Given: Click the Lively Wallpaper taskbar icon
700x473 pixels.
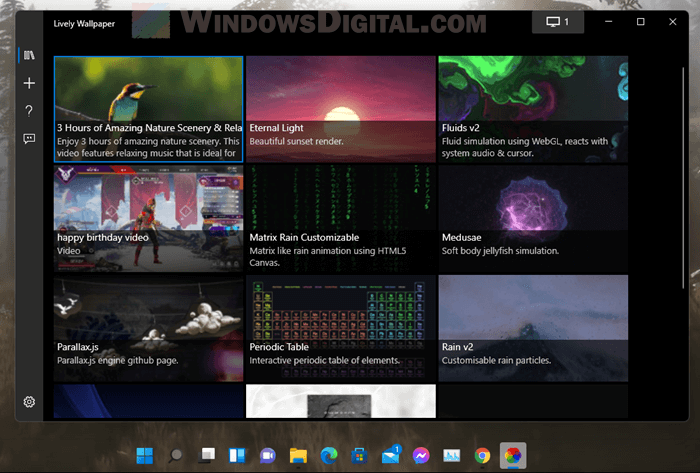Looking at the screenshot, I should pos(513,456).
